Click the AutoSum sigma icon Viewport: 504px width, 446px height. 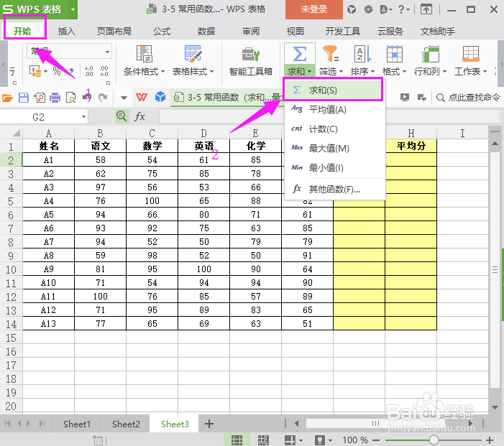coord(300,54)
